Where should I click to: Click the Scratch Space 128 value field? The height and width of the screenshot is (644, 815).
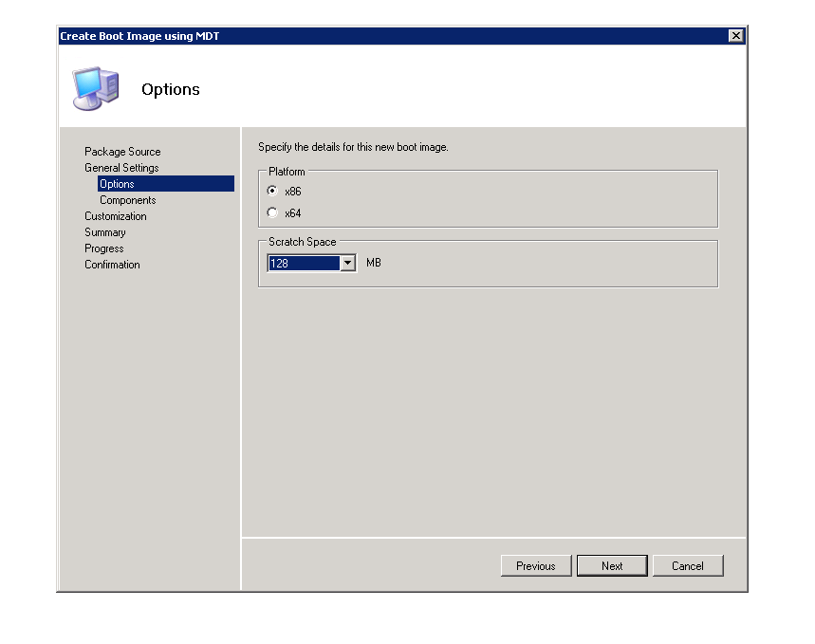(x=304, y=263)
